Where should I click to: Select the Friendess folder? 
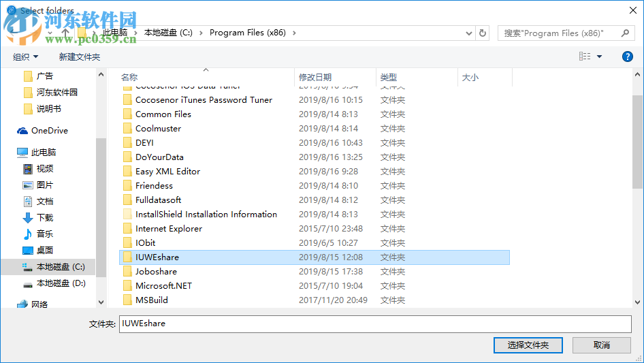pos(154,186)
